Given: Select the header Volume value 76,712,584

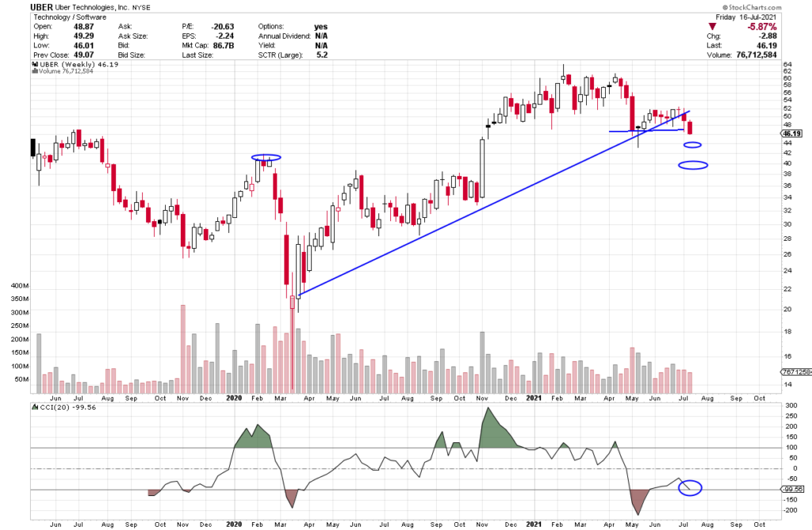Looking at the screenshot, I should (756, 55).
